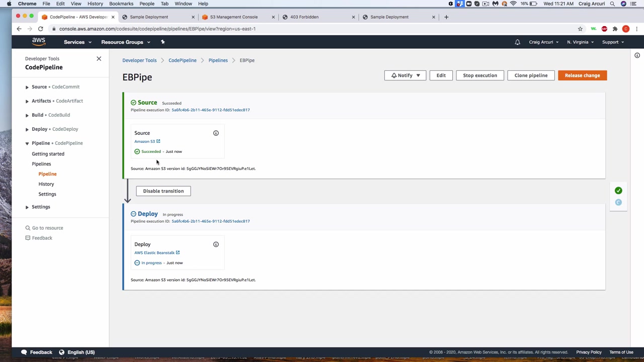Expand the Source CodeCommit section
This screenshot has width=644, height=362.
27,87
